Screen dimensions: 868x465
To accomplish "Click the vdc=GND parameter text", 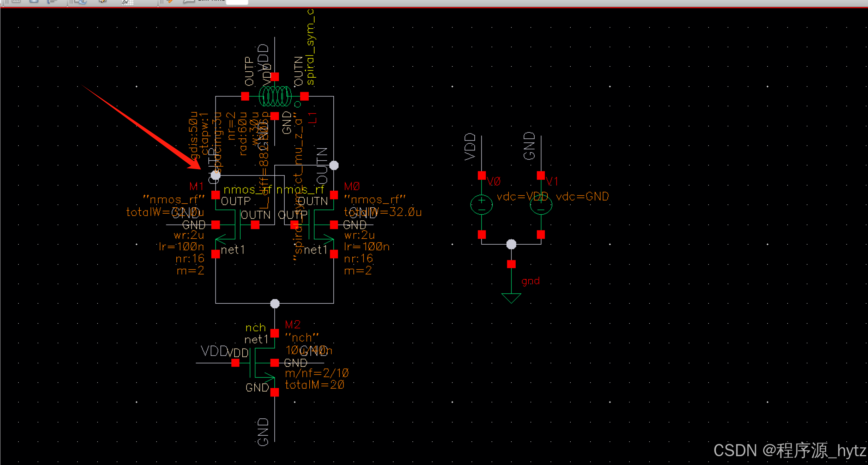I will [582, 197].
